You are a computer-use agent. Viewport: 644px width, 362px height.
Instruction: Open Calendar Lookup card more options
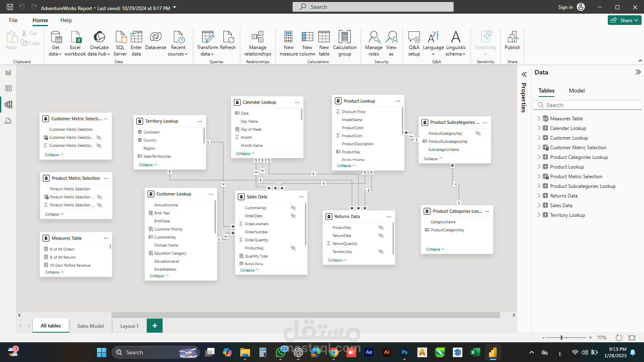(x=297, y=103)
